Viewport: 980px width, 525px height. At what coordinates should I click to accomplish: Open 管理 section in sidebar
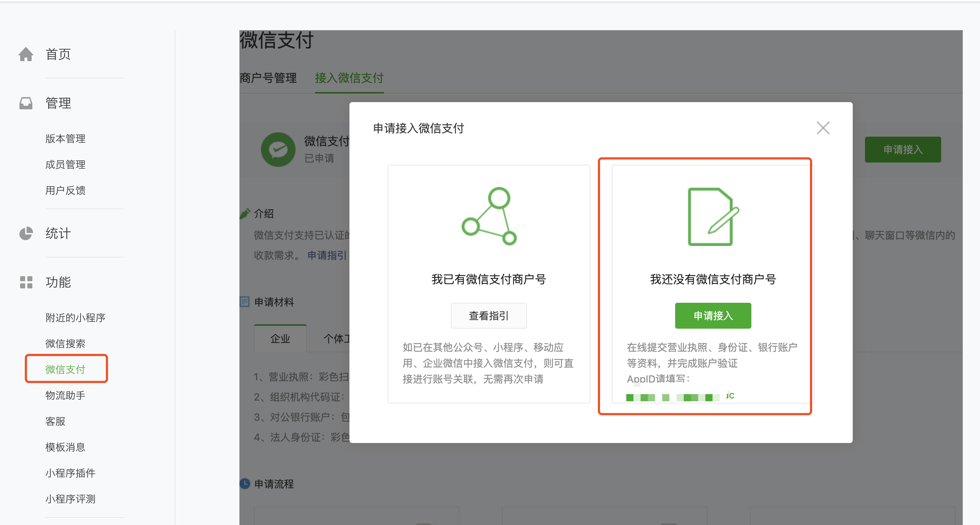58,103
